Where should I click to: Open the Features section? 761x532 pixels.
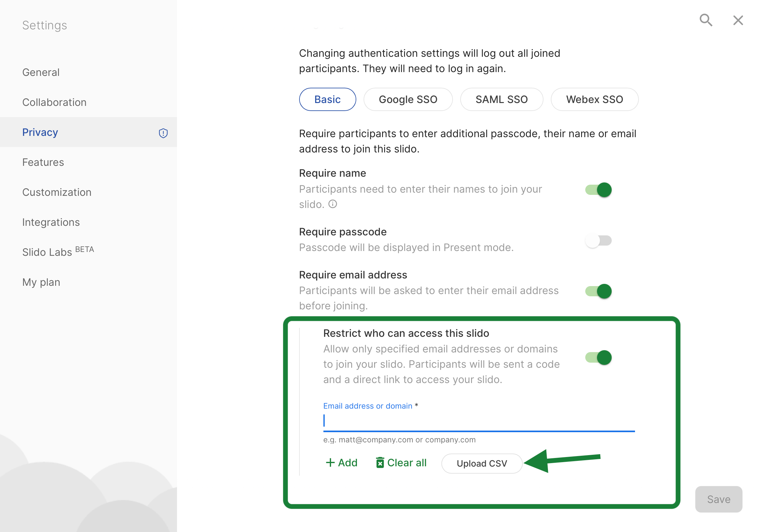coord(88,162)
